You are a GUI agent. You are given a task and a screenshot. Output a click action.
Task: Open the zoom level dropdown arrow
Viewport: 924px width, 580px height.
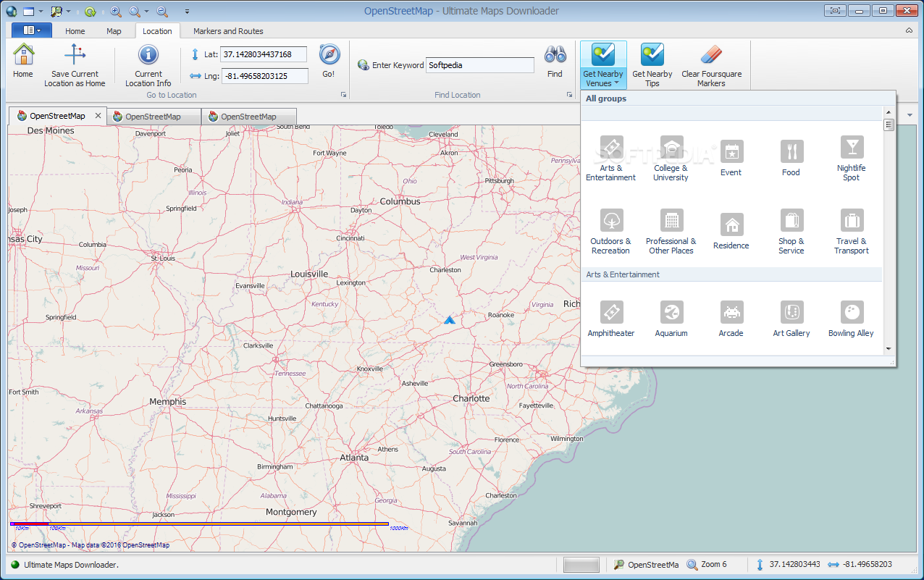coord(146,12)
